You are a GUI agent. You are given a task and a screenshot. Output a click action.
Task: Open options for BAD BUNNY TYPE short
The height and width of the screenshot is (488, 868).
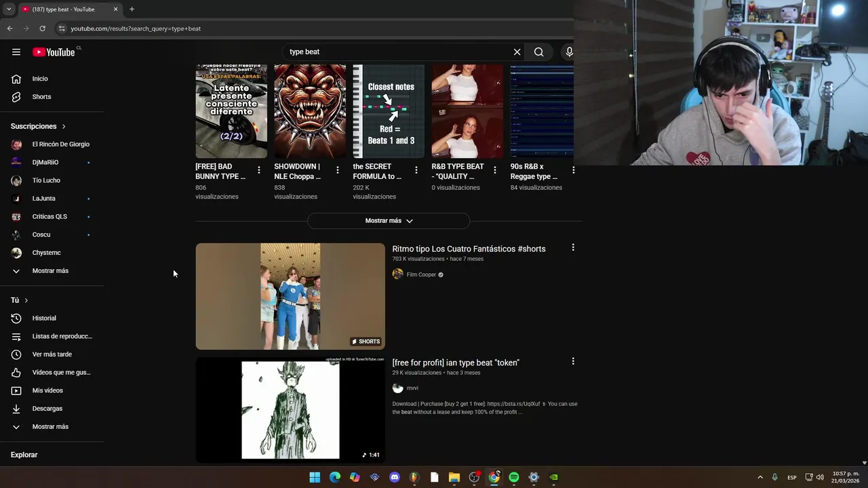pyautogui.click(x=259, y=170)
